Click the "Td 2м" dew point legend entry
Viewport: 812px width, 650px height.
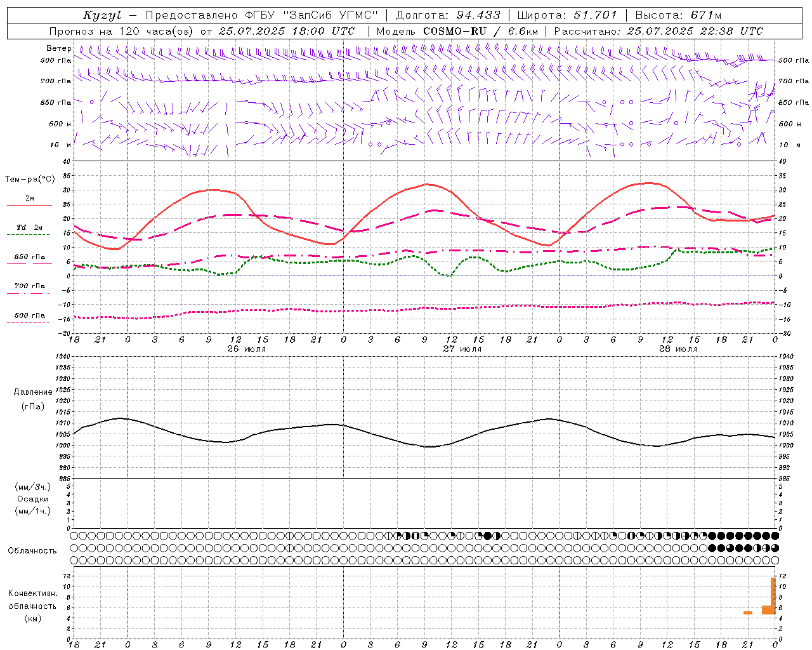point(30,227)
